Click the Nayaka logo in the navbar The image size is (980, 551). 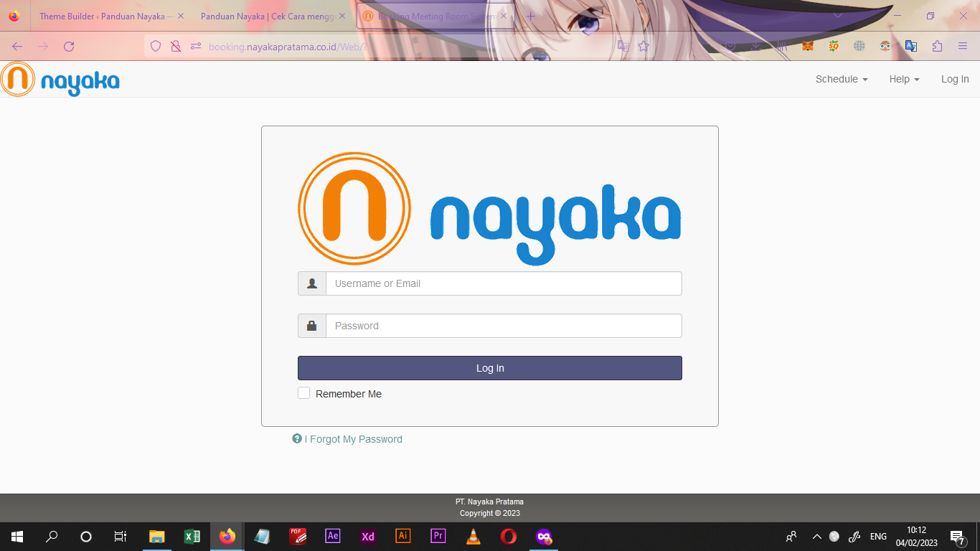click(60, 79)
